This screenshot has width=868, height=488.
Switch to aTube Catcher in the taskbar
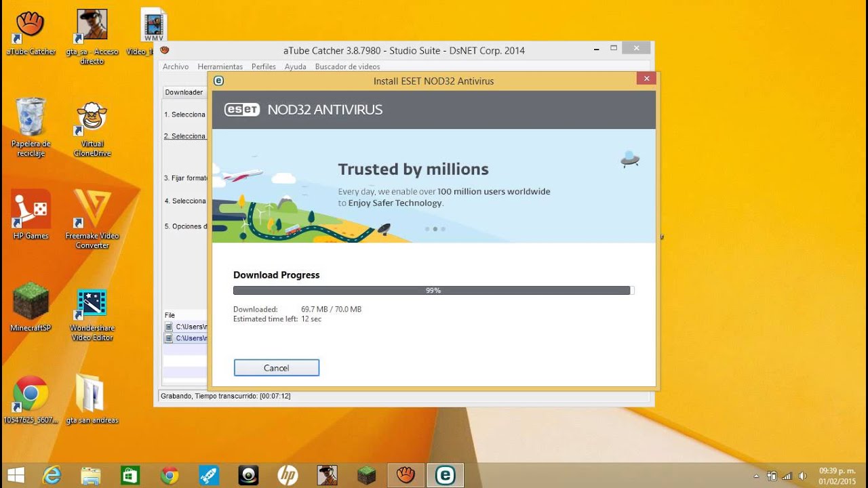406,475
